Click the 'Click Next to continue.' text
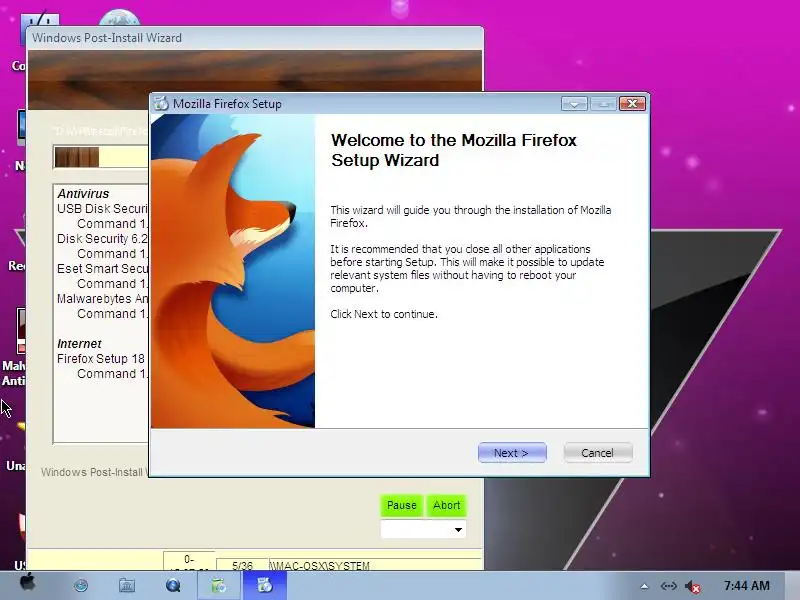The height and width of the screenshot is (600, 800). click(x=384, y=314)
